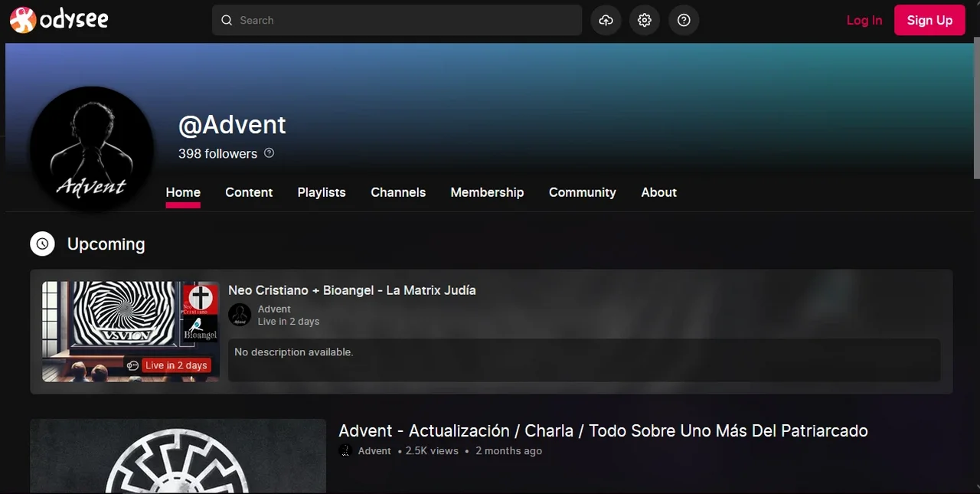This screenshot has width=980, height=494.
Task: Open the help question mark icon
Action: tap(684, 21)
